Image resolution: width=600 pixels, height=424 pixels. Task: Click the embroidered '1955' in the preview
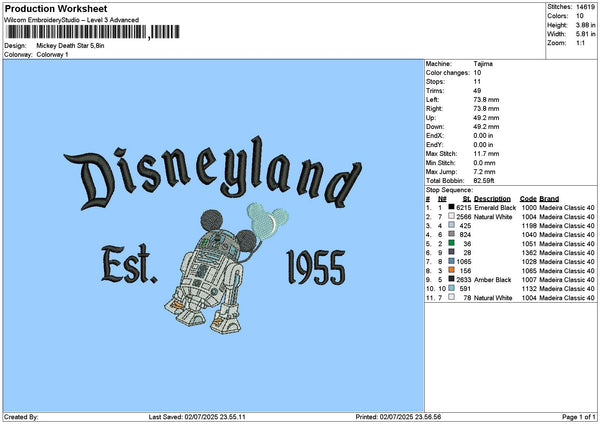tap(316, 267)
